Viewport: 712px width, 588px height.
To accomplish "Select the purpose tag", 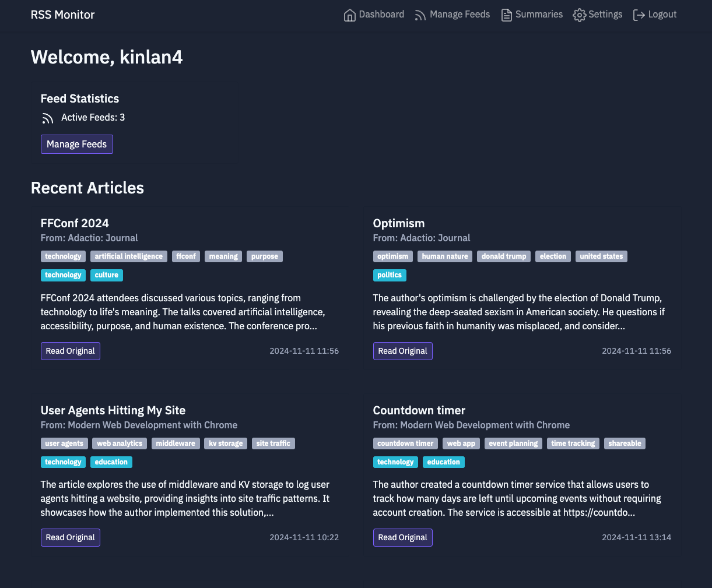I will [x=265, y=256].
